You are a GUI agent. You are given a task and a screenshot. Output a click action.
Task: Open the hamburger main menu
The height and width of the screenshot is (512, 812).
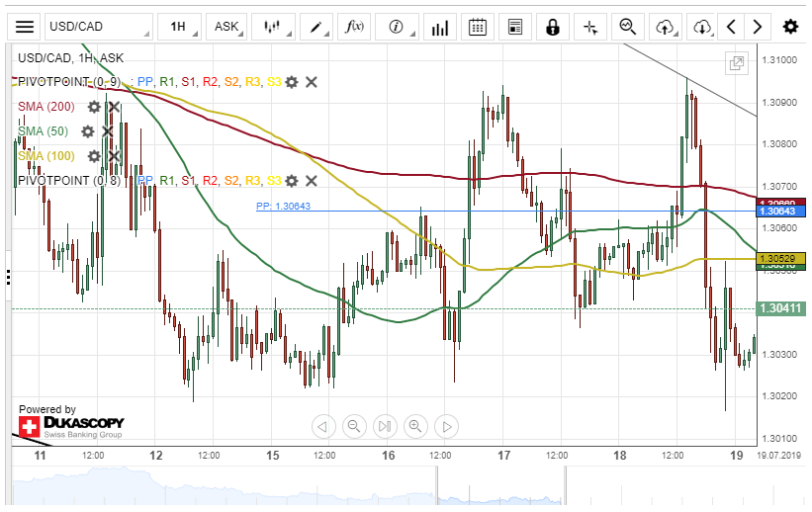25,27
